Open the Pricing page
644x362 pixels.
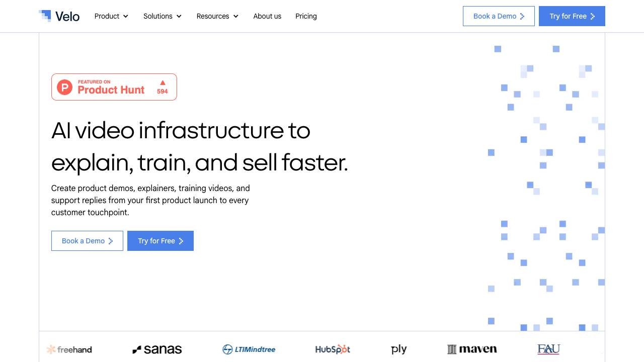(x=306, y=16)
